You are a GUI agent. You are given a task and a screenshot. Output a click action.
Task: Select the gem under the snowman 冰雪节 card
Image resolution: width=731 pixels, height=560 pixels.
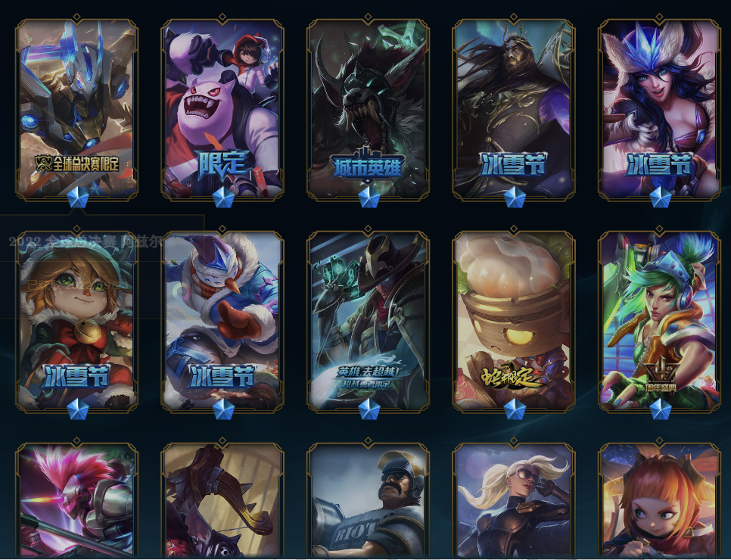pyautogui.click(x=223, y=409)
